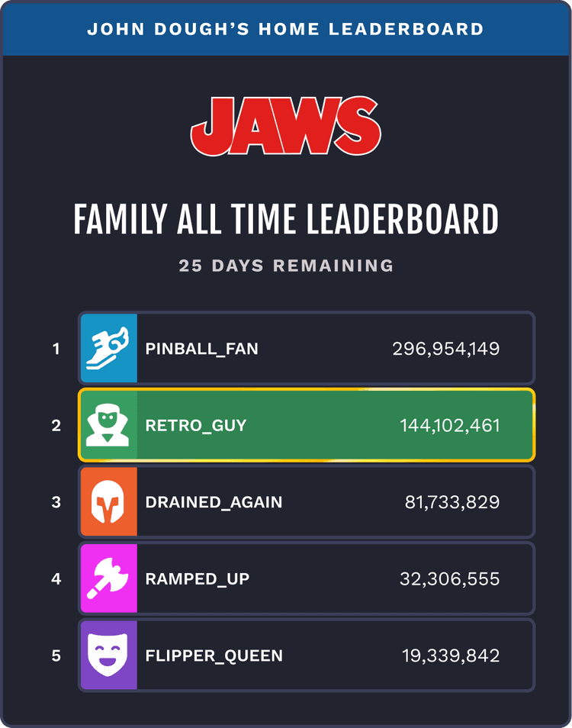Viewport: 572px width, 728px height.
Task: Click FLIPPER_QUEEN's theater masks avatar icon
Action: click(108, 655)
